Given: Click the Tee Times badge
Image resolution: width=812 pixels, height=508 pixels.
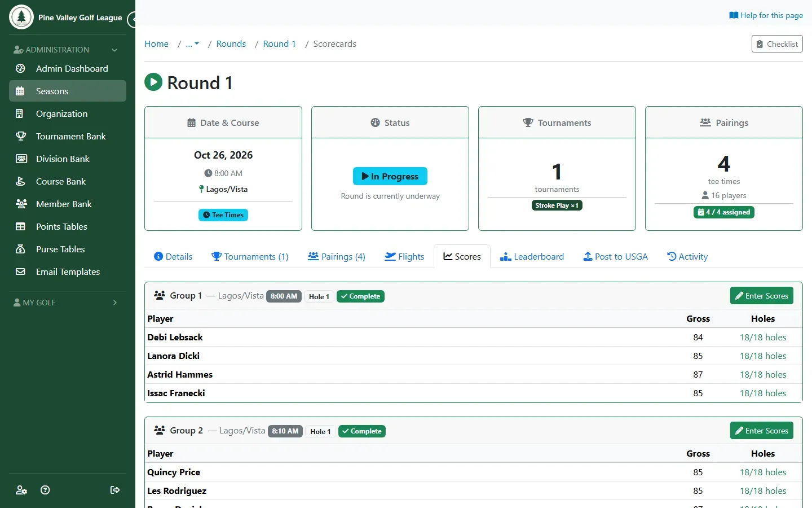Looking at the screenshot, I should (x=223, y=215).
